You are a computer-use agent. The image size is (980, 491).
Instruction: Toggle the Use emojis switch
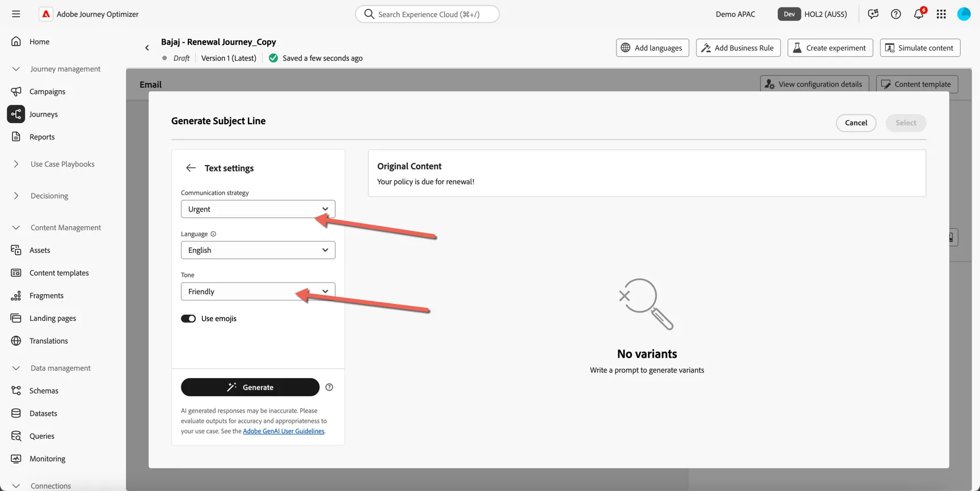pyautogui.click(x=188, y=319)
